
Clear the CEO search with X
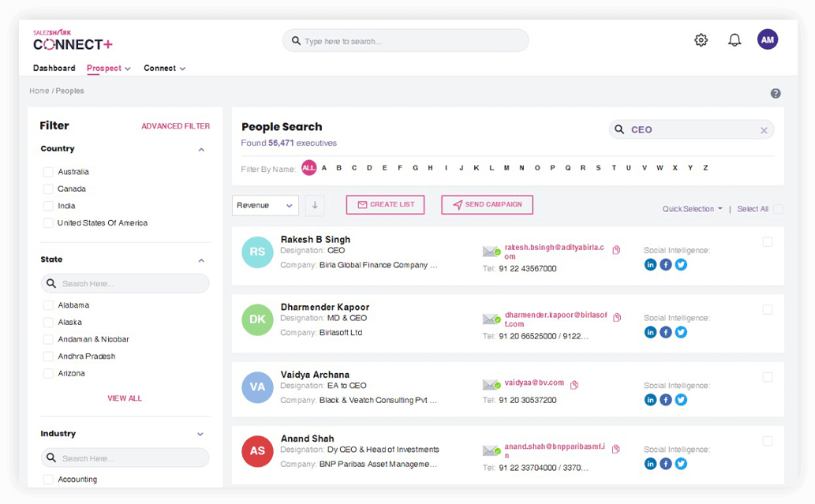(x=764, y=130)
